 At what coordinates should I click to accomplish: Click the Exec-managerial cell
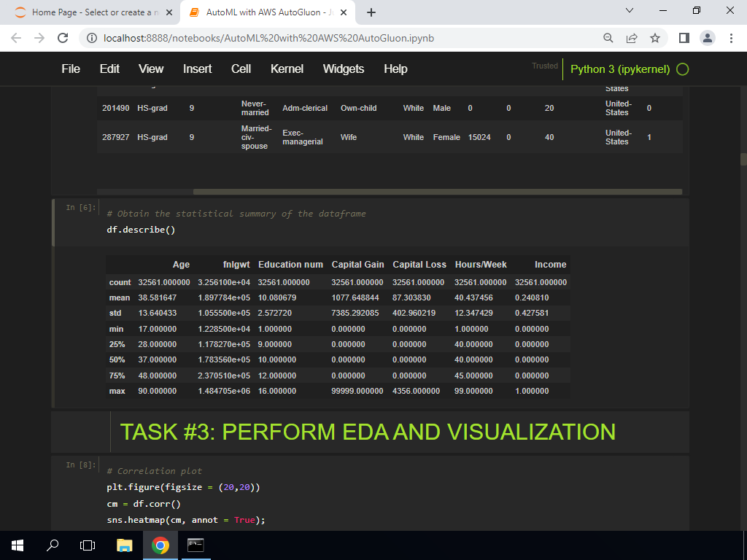tap(303, 137)
